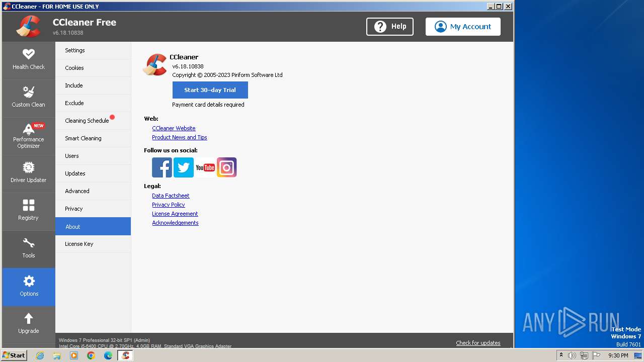Click the copyright Piriform Software Ltd text
644x362 pixels.
[227, 75]
